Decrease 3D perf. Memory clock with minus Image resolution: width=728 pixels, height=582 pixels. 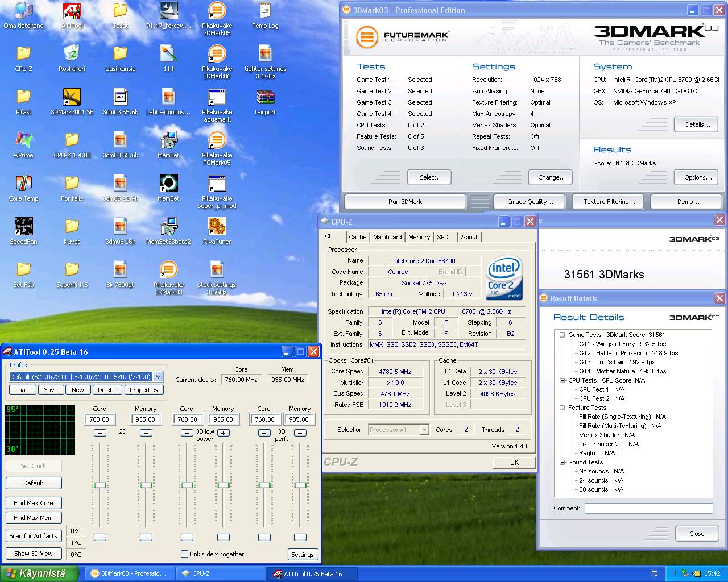300,537
